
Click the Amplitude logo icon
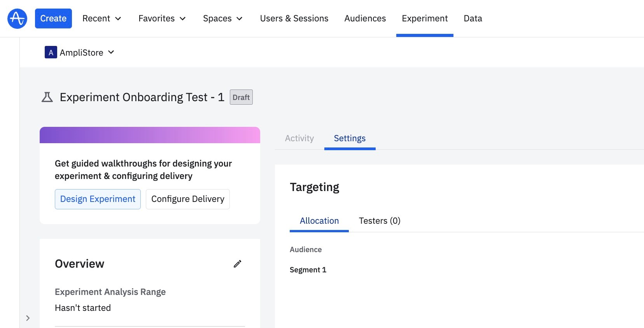(17, 18)
